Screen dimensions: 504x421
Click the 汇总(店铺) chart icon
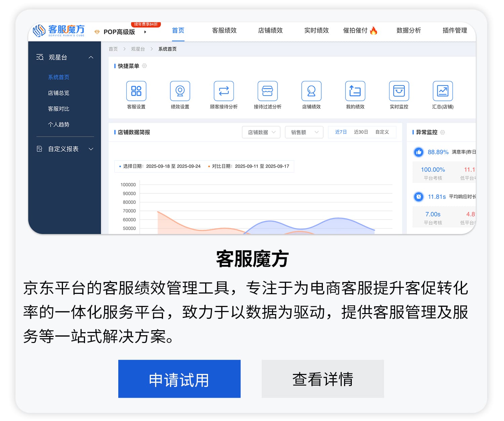pos(443,91)
